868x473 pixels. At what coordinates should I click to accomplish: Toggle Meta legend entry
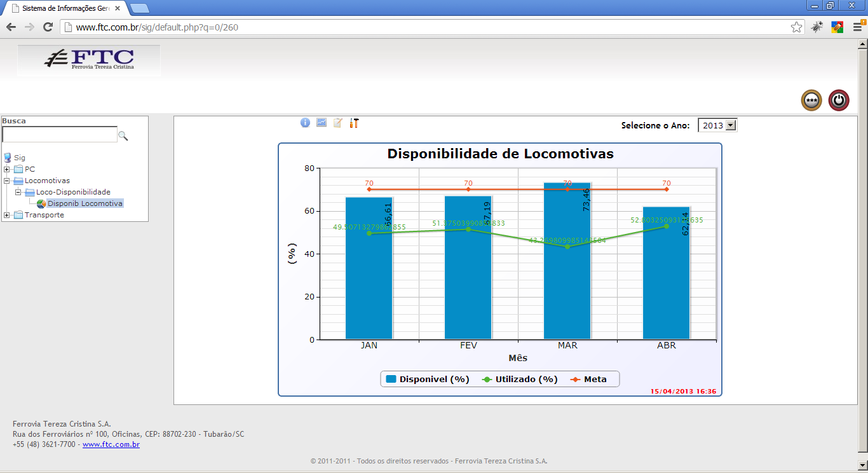(588, 379)
